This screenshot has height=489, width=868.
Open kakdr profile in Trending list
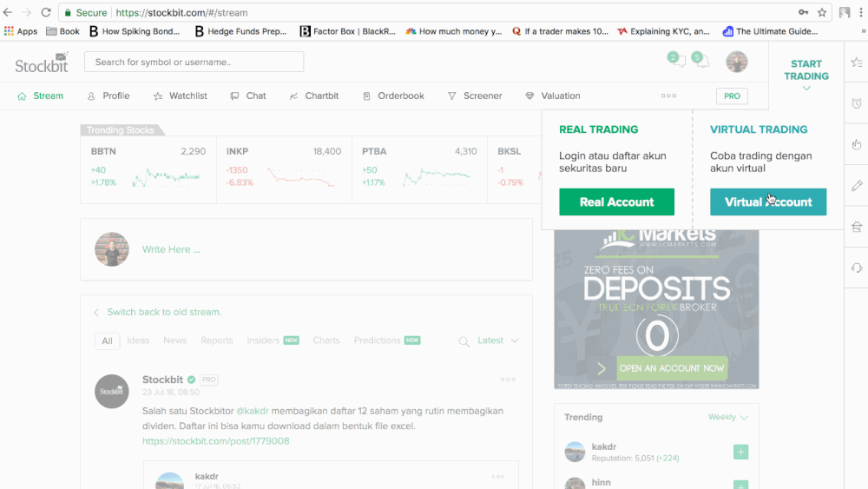click(x=604, y=447)
